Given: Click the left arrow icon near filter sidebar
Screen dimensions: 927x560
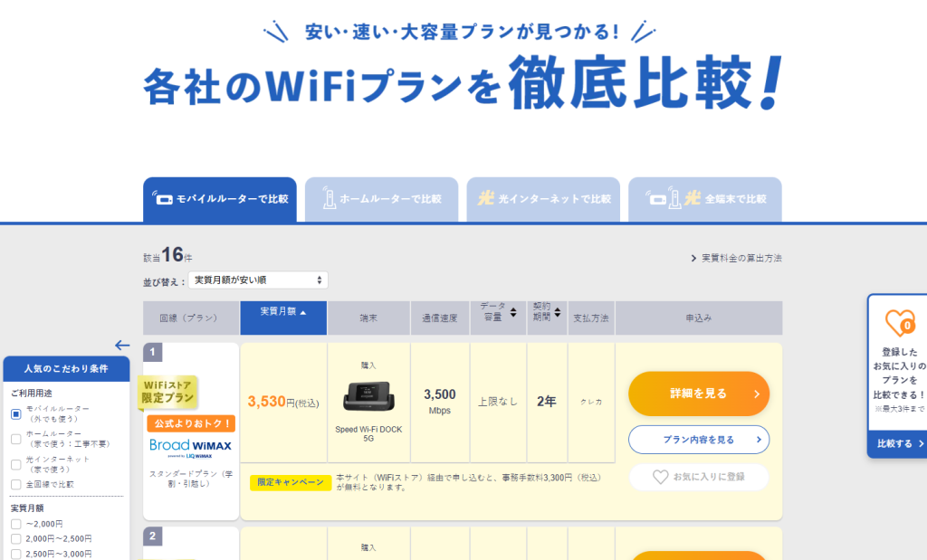Looking at the screenshot, I should (x=122, y=345).
